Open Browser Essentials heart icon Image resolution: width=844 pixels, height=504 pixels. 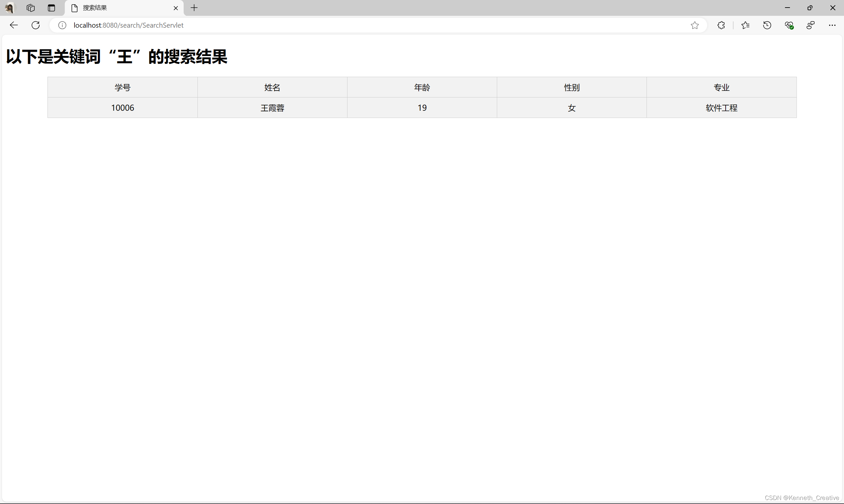tap(789, 25)
